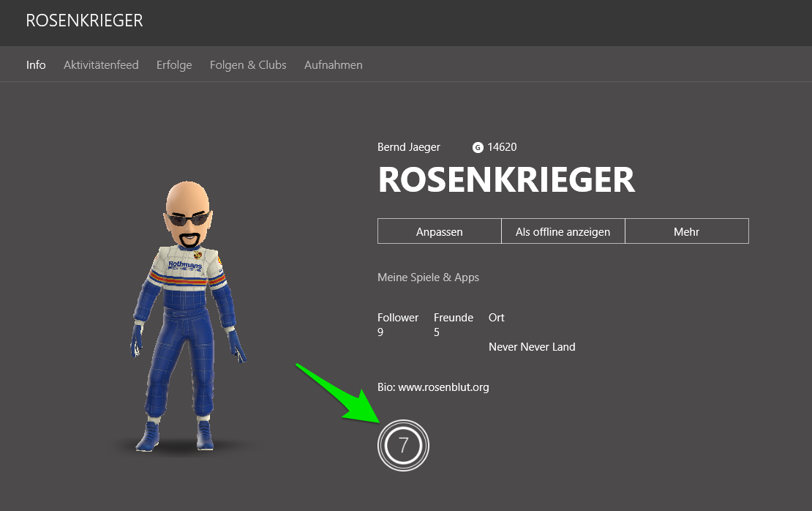Switch to the Info tab
This screenshot has height=511, width=812.
pos(36,65)
